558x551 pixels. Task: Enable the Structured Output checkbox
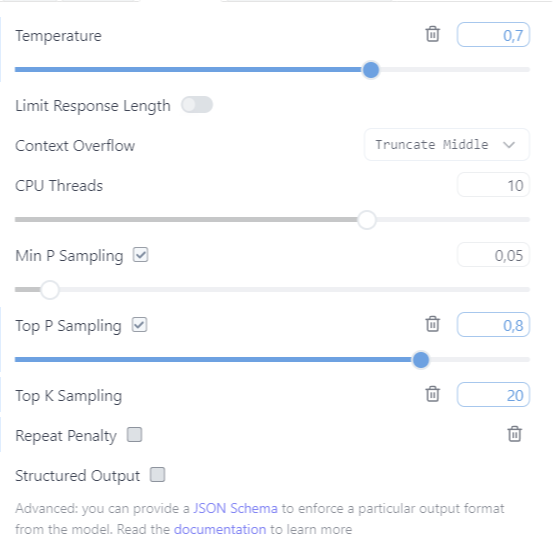point(157,474)
